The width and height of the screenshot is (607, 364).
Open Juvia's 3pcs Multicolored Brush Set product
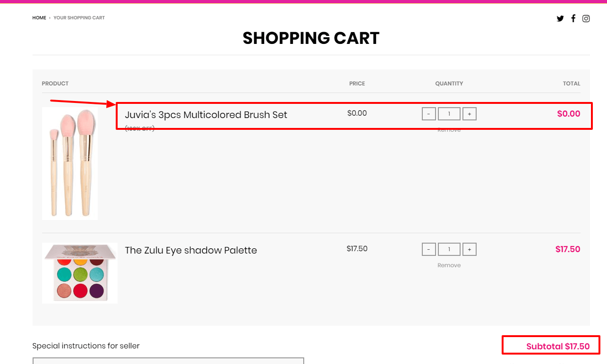206,114
